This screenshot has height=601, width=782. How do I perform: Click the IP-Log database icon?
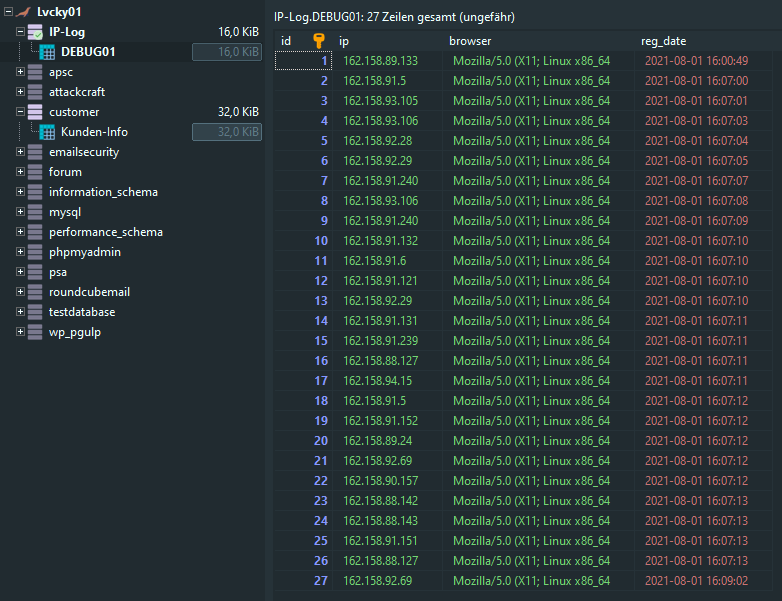[35, 32]
